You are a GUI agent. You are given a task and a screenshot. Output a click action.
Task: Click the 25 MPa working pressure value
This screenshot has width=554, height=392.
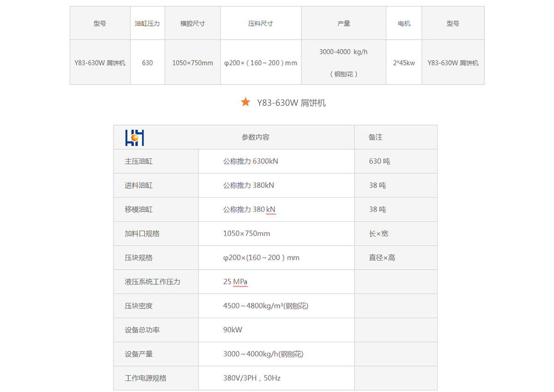[x=235, y=282]
